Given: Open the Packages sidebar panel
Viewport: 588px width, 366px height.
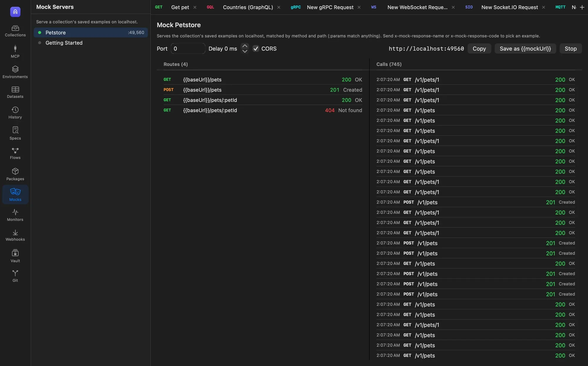Looking at the screenshot, I should coord(15,174).
